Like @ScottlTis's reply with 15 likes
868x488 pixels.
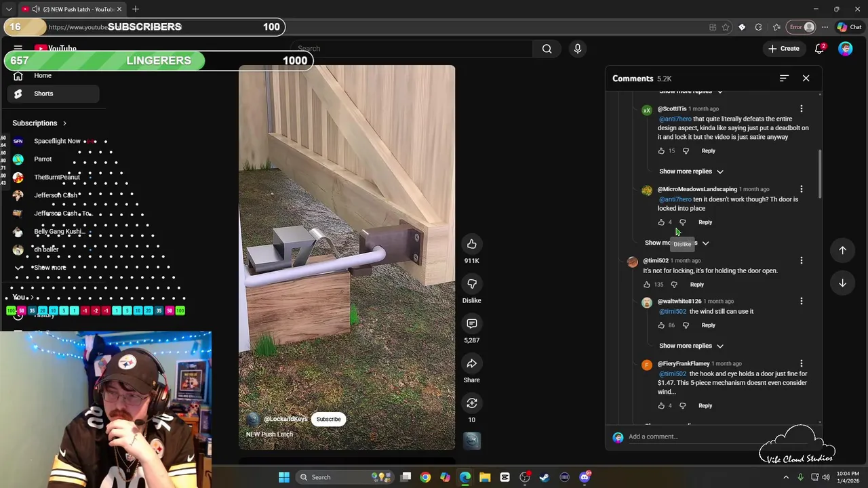[661, 151]
